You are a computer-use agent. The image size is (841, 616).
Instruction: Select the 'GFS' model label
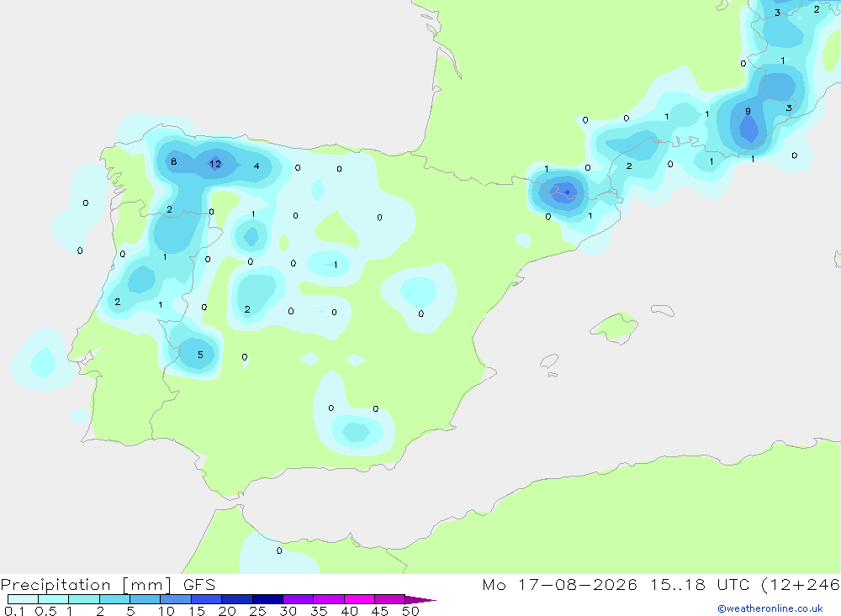click(x=199, y=585)
